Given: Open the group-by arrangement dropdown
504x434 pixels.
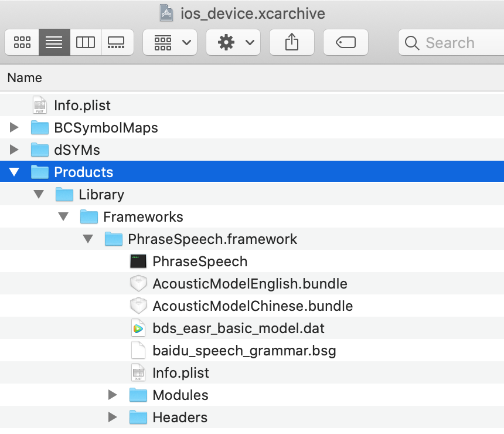Looking at the screenshot, I should pyautogui.click(x=170, y=42).
